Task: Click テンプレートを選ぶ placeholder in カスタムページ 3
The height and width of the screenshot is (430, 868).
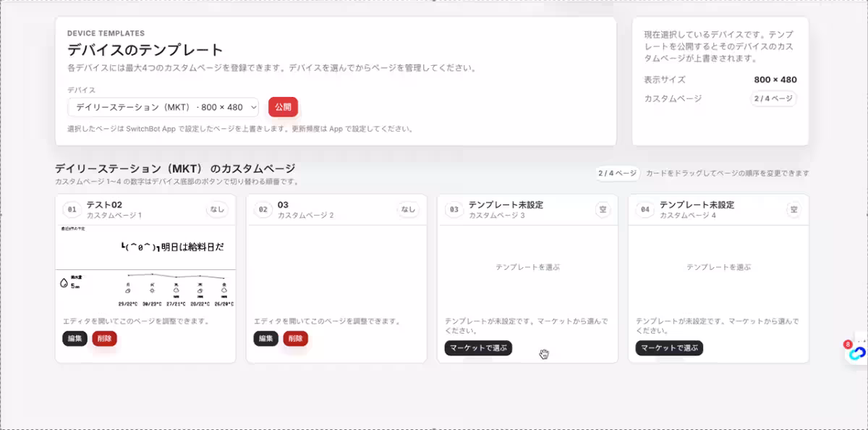Action: pos(527,267)
